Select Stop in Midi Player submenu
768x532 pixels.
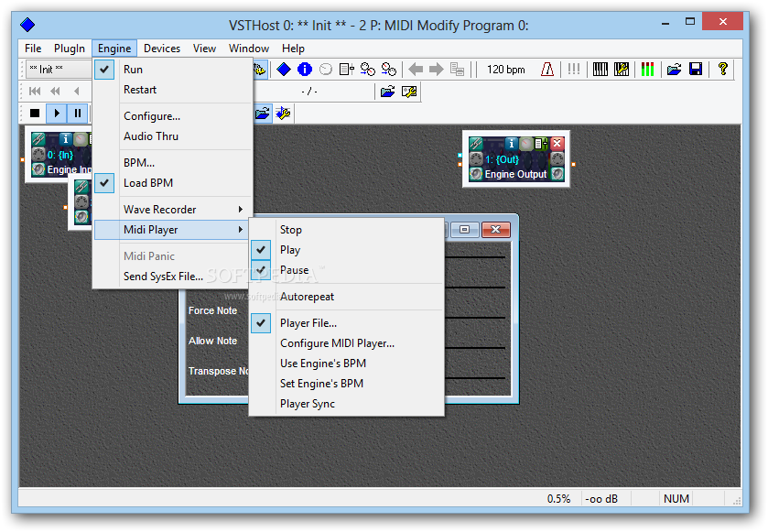coord(347,230)
